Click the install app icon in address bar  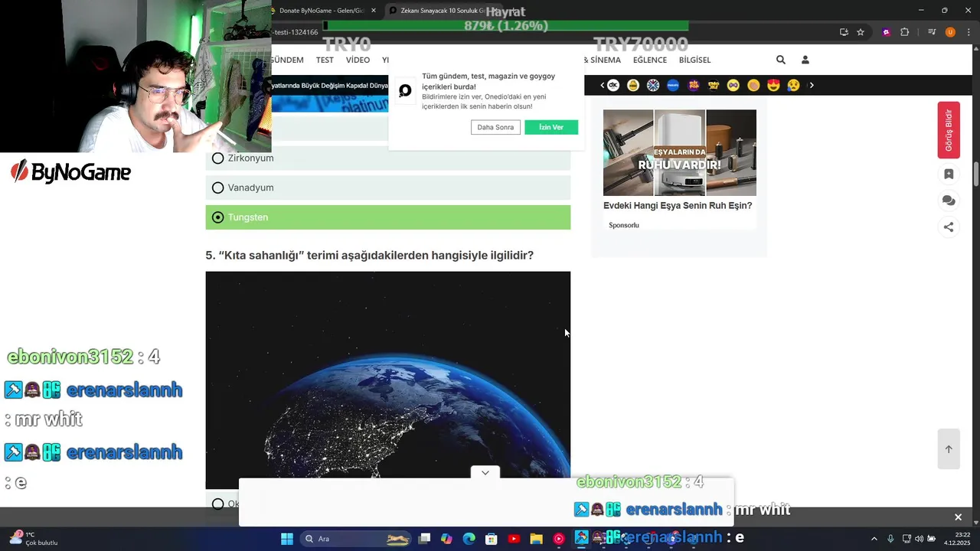[x=844, y=32]
